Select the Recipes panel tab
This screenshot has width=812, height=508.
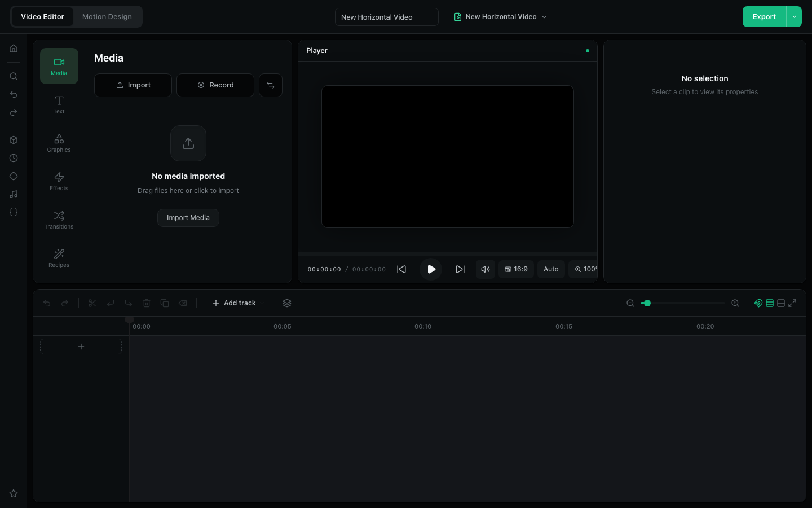59,258
